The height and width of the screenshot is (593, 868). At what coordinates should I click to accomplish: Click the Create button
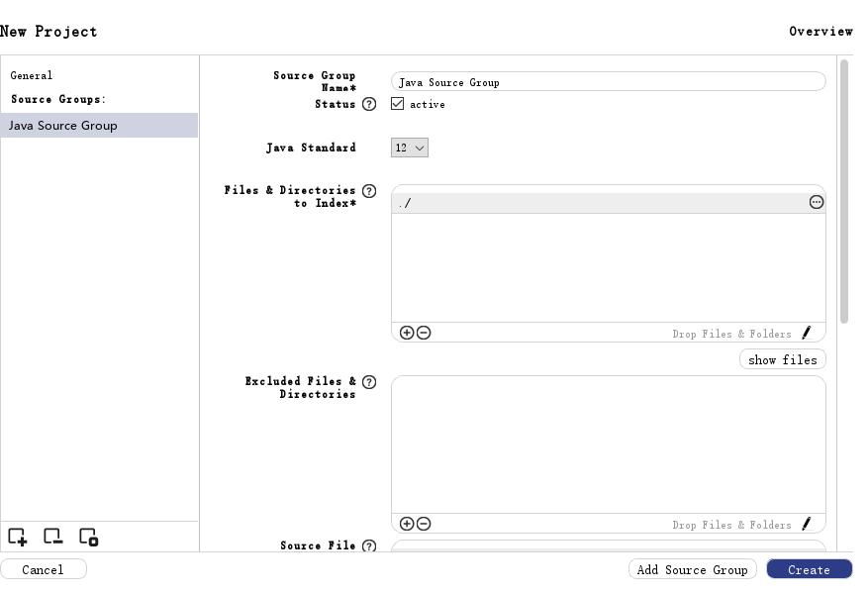coord(809,569)
